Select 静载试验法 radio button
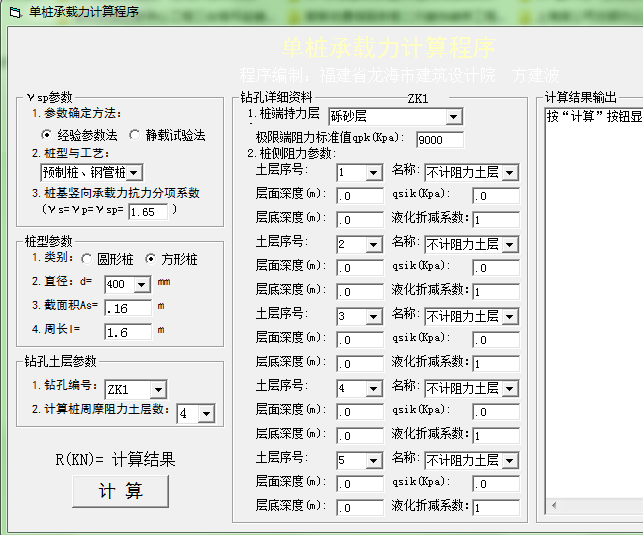 tap(135, 134)
